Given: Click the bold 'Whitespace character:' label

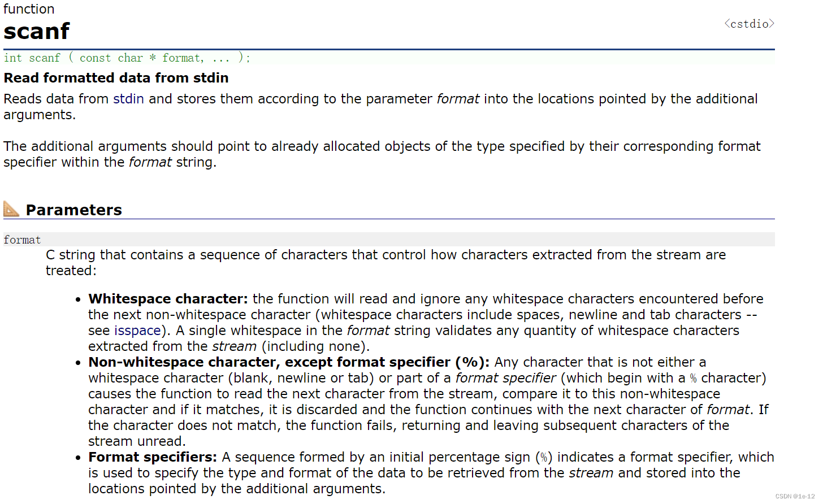Looking at the screenshot, I should click(168, 299).
